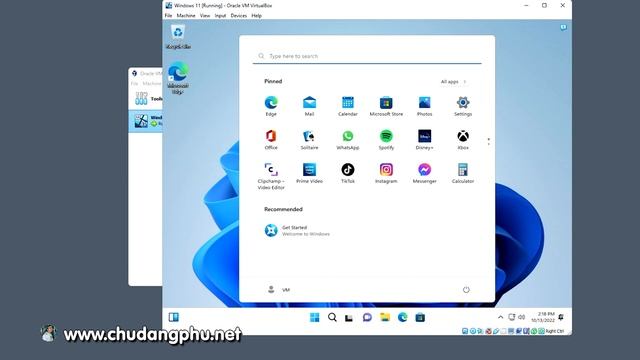Click the Windows Start button on taskbar
Image resolution: width=640 pixels, height=360 pixels.
point(315,317)
